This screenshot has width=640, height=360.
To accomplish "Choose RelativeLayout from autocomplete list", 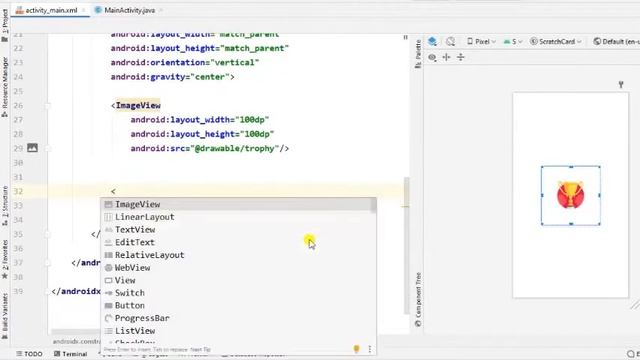I will pos(238,255).
